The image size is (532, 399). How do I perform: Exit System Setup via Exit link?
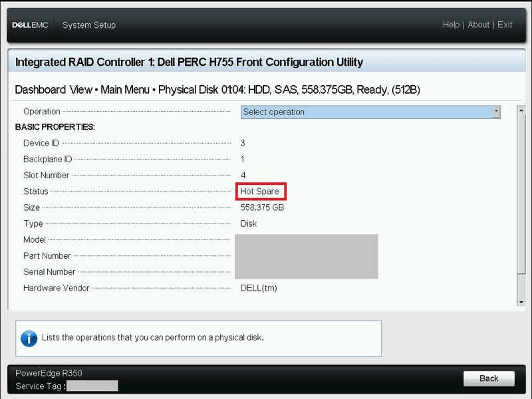tap(505, 25)
